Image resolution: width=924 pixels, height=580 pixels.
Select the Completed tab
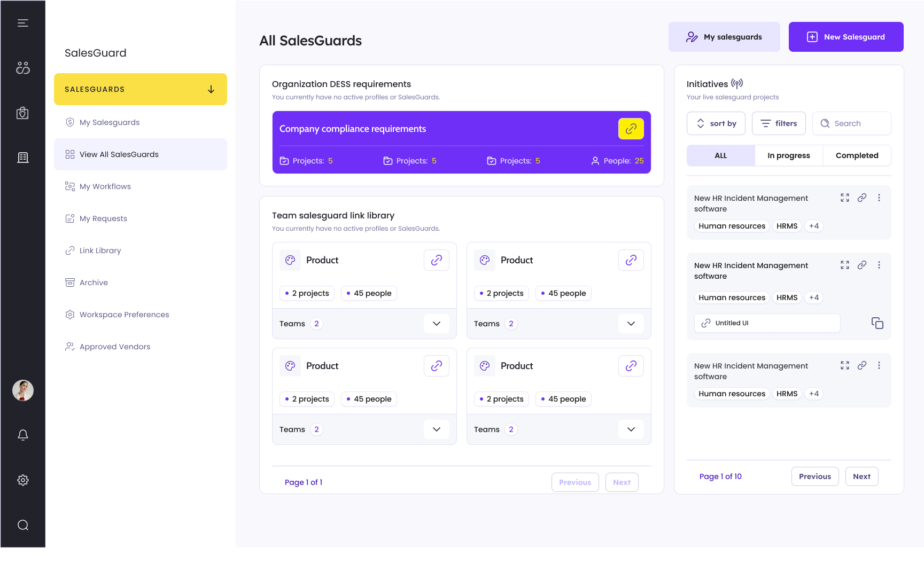[x=857, y=155]
